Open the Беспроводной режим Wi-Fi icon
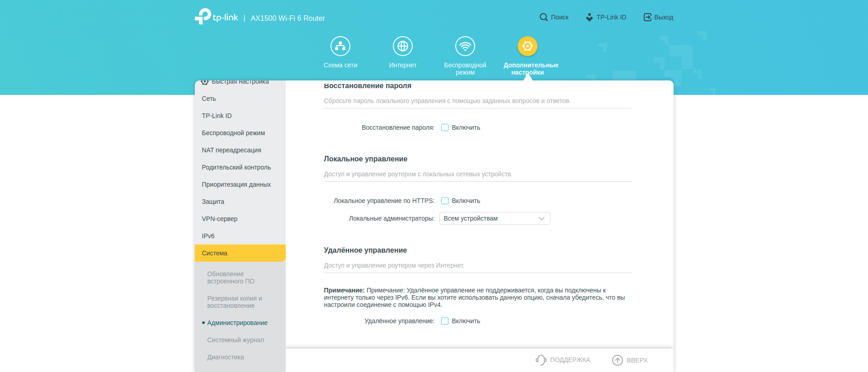Screen dimensions: 868x372 click(x=465, y=46)
